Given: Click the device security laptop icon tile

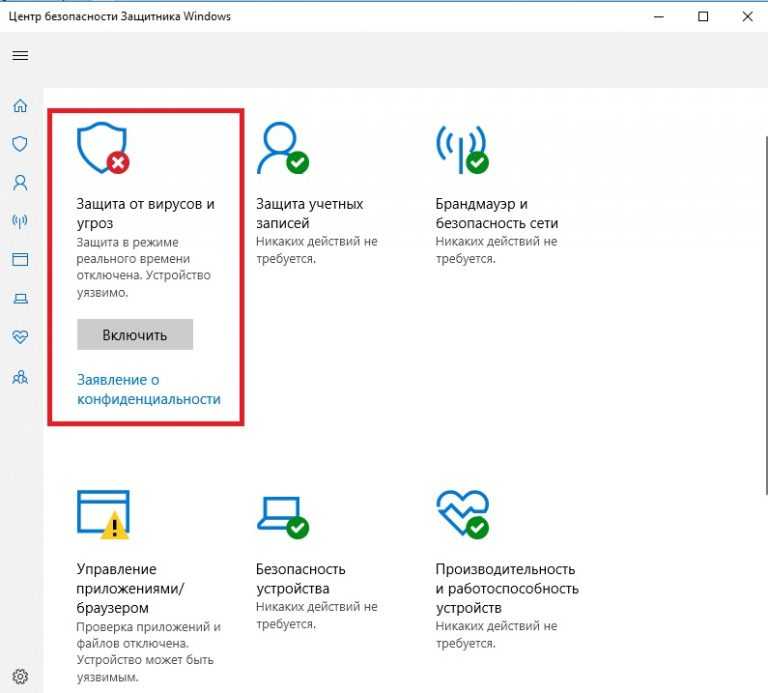Looking at the screenshot, I should coord(283,517).
